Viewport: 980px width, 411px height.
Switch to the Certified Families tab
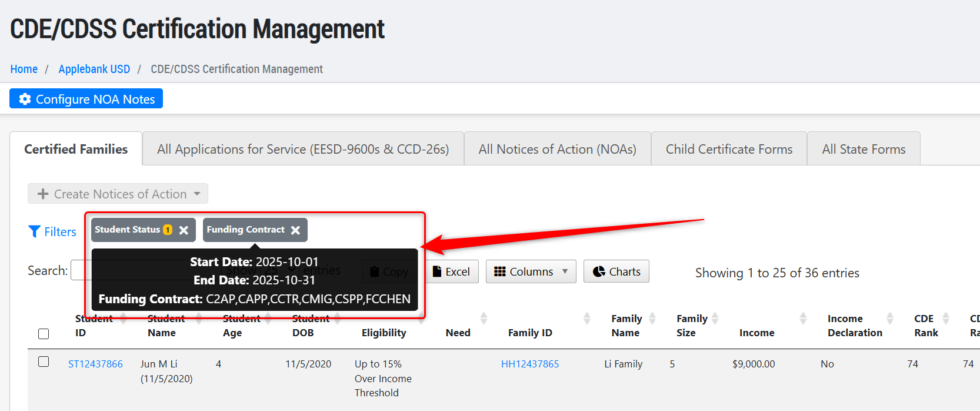tap(76, 149)
